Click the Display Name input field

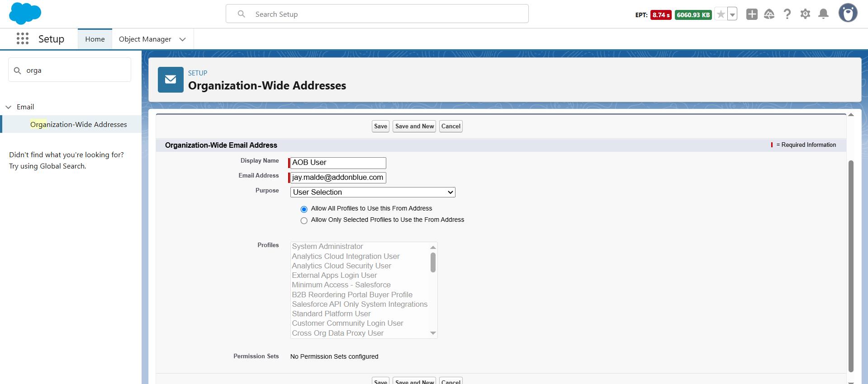[x=338, y=163]
